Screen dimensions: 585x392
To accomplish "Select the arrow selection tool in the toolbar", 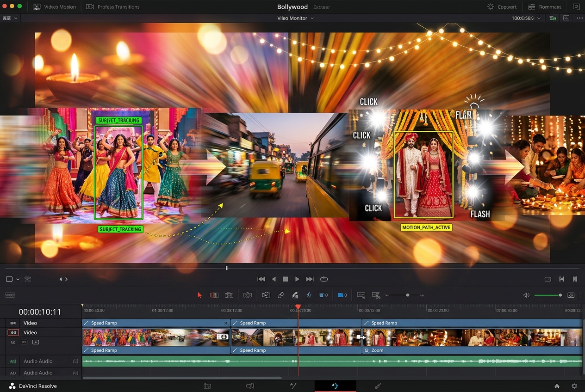I will point(199,295).
